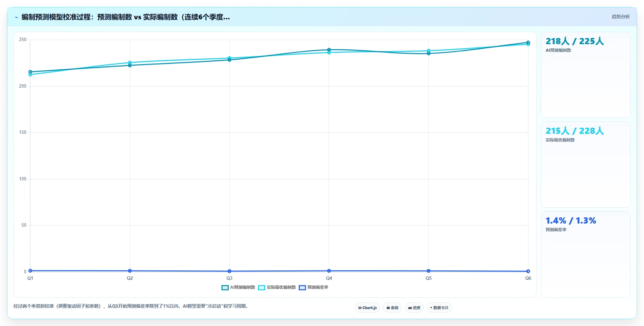This screenshot has width=644, height=326.
Task: Click the 1.4% / 1.3% deviation card
Action: 586,254
